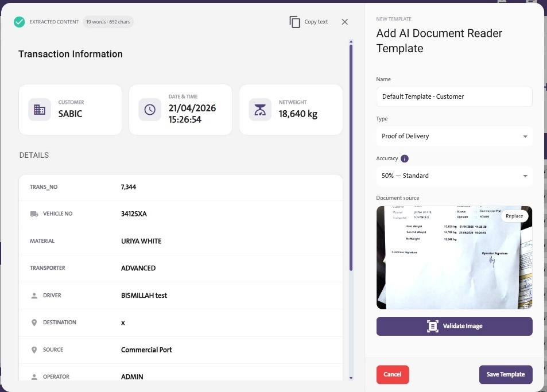Click the Copy text clipboard icon
The width and height of the screenshot is (547, 392).
point(295,22)
